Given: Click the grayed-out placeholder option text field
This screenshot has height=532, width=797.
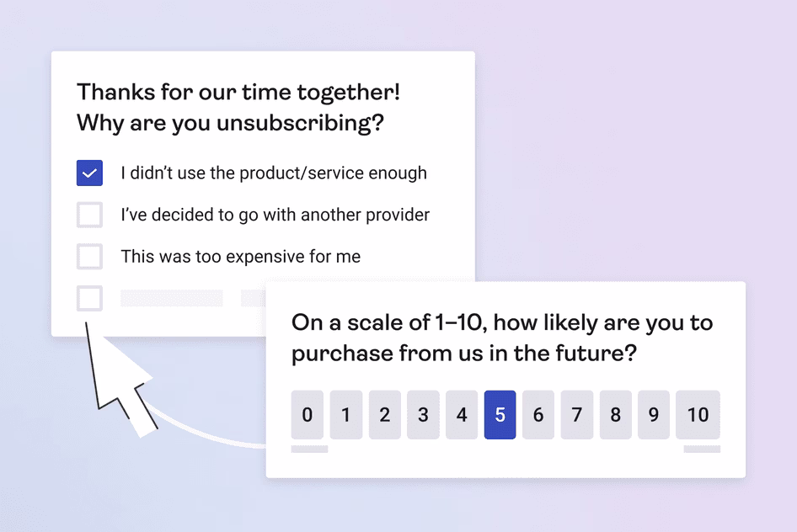Looking at the screenshot, I should pos(171,298).
